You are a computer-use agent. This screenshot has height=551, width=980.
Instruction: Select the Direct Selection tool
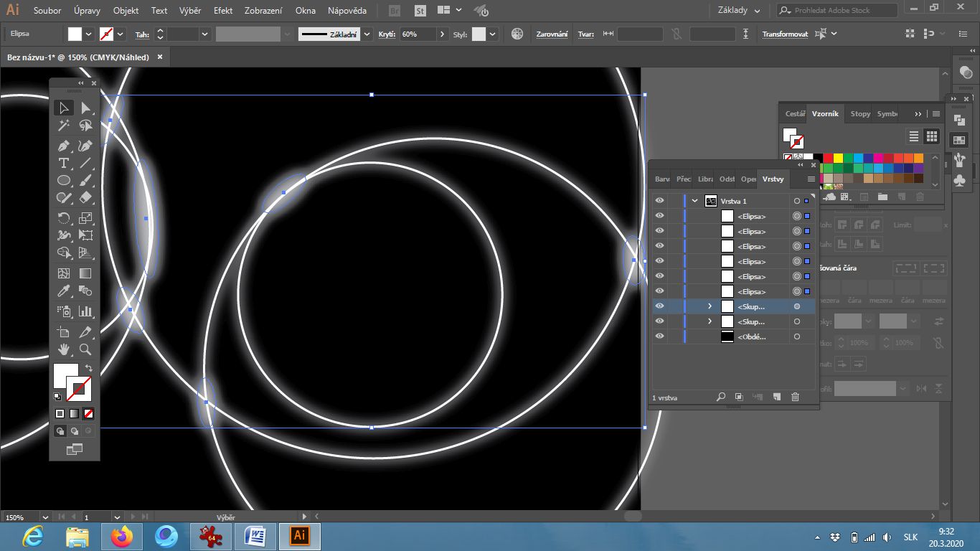tap(86, 108)
